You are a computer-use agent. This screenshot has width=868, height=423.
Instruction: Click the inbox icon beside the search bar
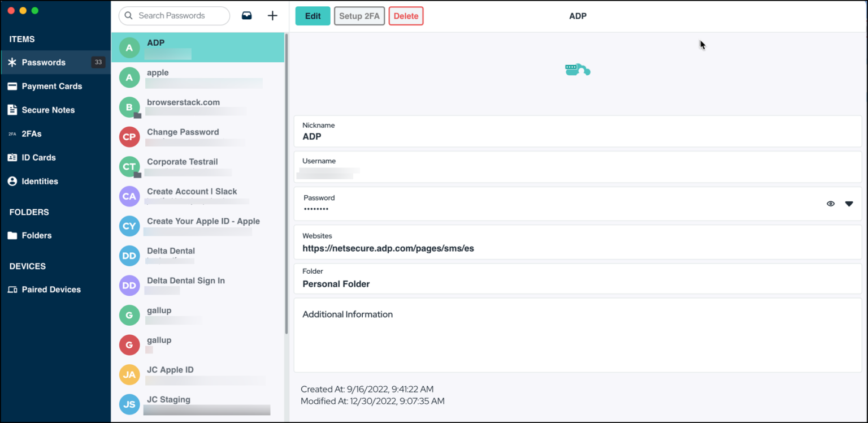coord(246,16)
